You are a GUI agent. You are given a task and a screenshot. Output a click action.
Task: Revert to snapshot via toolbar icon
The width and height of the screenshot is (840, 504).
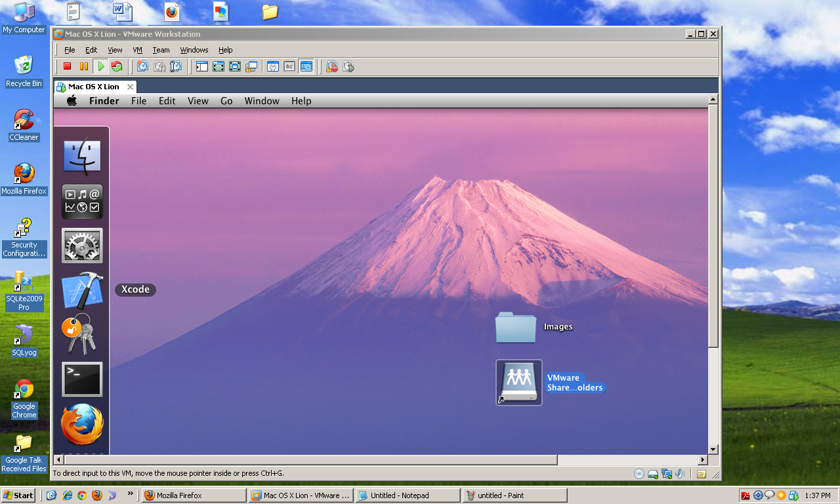tap(159, 66)
